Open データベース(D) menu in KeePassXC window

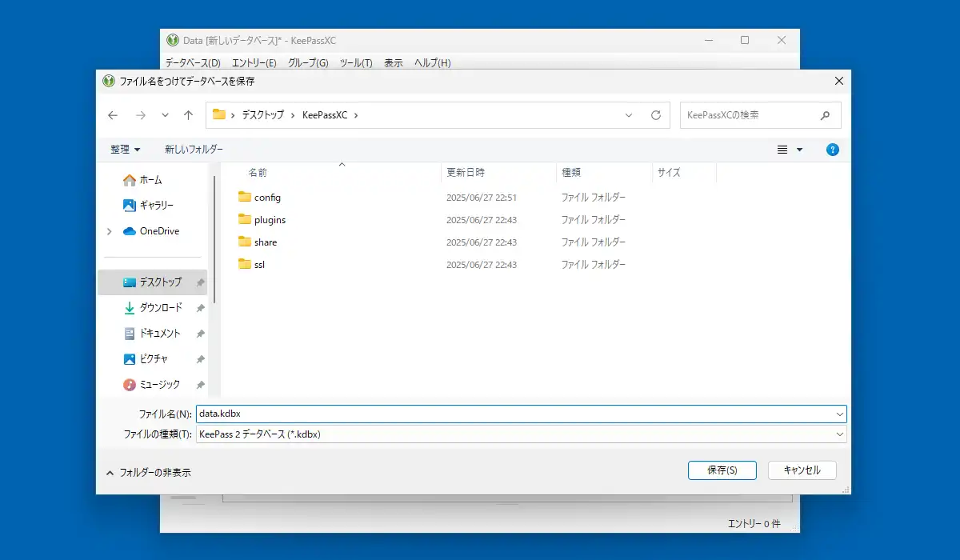point(193,63)
